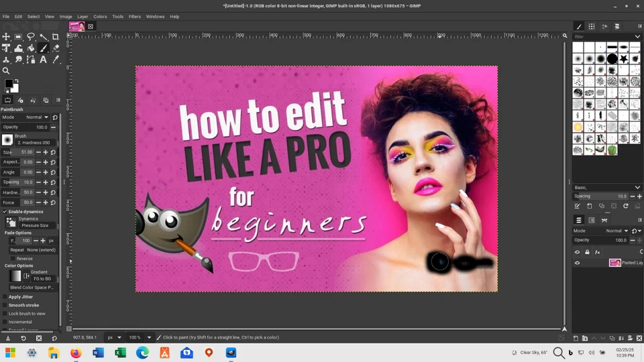Click the foreground black color swatch

point(8,84)
